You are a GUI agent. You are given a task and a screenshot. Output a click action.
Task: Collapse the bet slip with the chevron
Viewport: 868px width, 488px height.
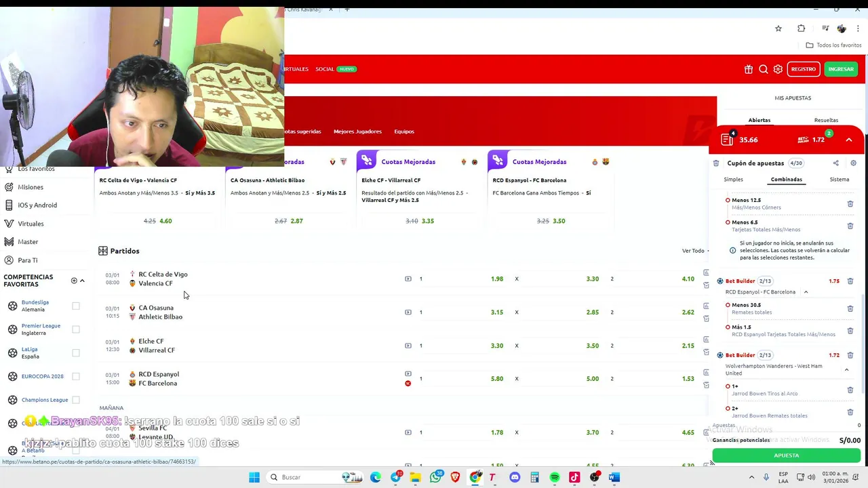pos(849,140)
